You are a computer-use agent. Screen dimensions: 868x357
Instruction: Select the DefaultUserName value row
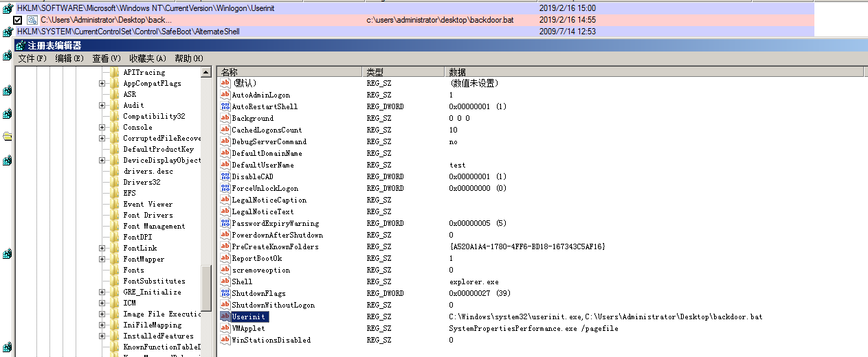[542, 165]
